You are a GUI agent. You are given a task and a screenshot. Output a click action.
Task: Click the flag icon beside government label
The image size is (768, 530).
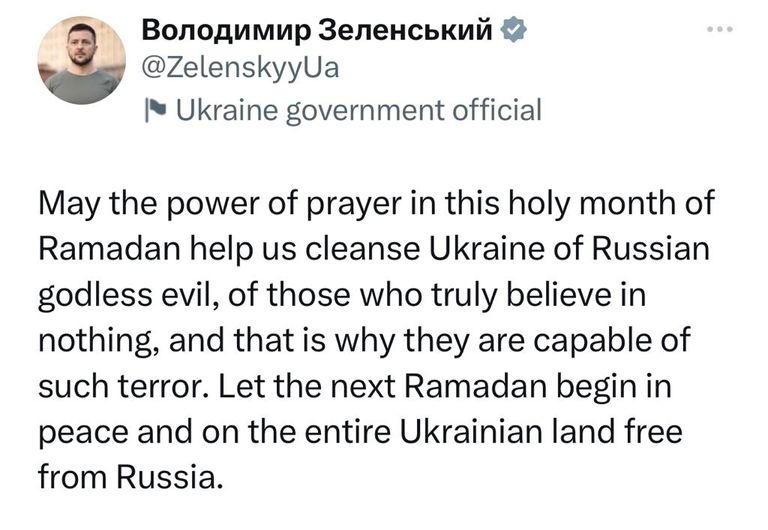[155, 109]
